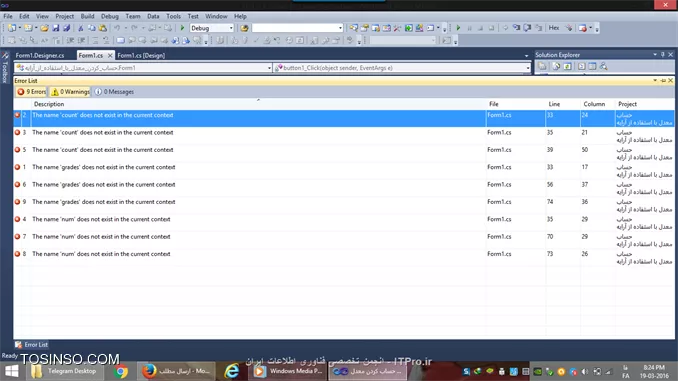This screenshot has height=381, width=678.
Task: Open the Toolbox side panel
Action: (5, 67)
